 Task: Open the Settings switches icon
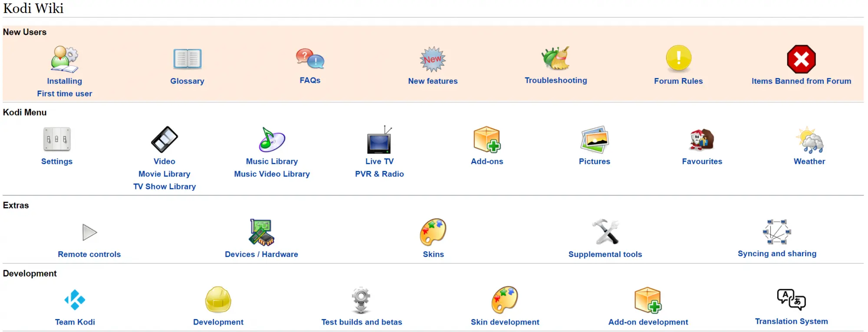(57, 139)
